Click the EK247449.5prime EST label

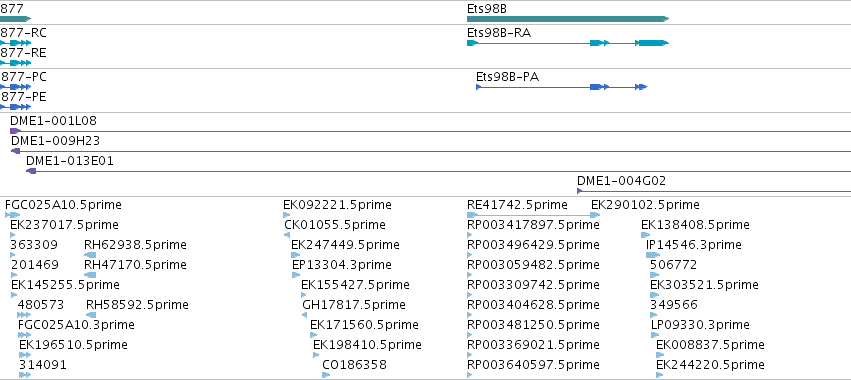345,245
